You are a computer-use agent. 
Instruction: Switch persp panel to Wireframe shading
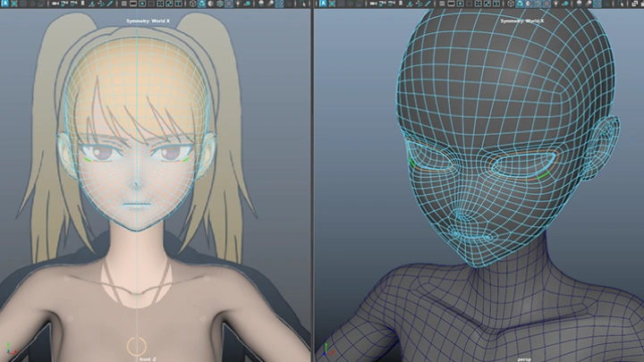(x=511, y=4)
